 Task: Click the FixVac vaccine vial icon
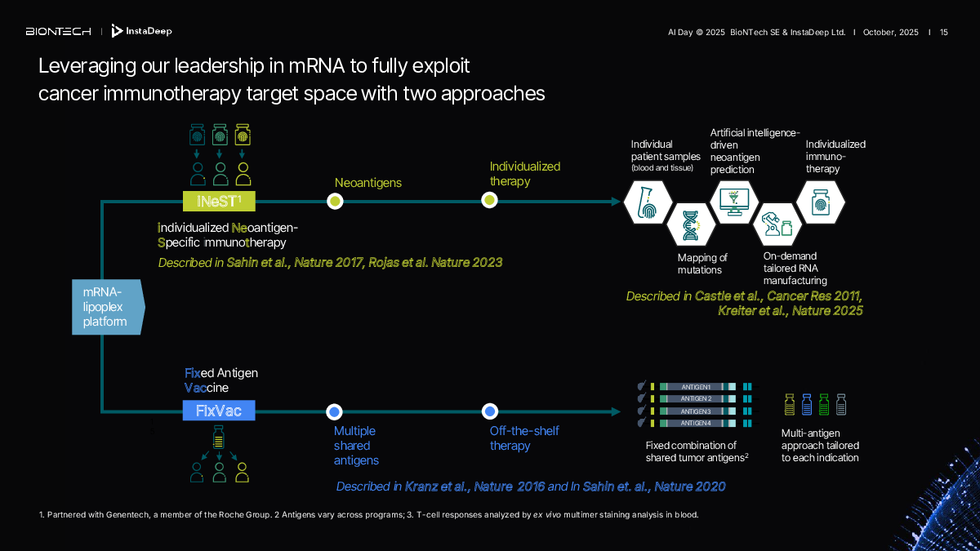point(218,437)
